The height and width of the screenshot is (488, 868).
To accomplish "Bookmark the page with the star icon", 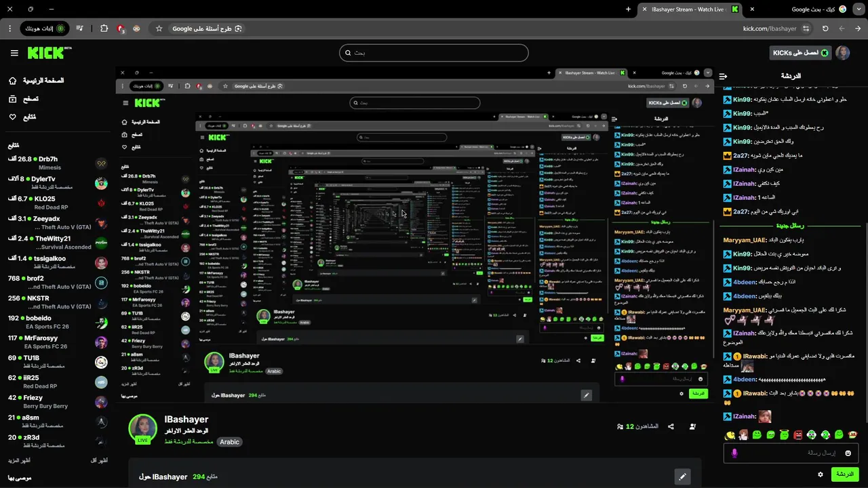I will [x=159, y=28].
